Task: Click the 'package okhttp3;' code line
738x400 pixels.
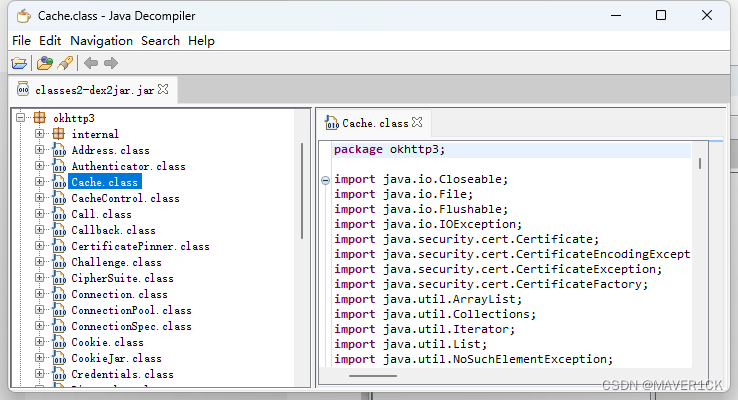Action: (x=389, y=150)
